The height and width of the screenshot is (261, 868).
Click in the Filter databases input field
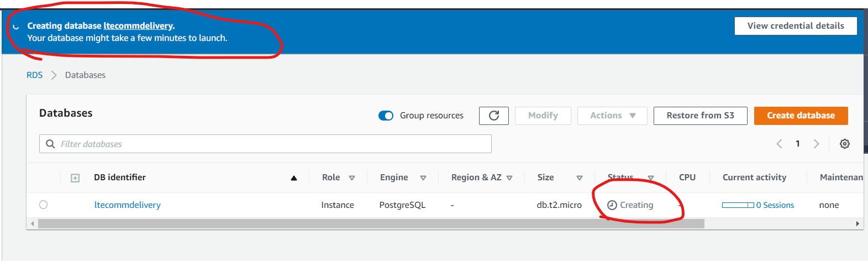tap(265, 144)
